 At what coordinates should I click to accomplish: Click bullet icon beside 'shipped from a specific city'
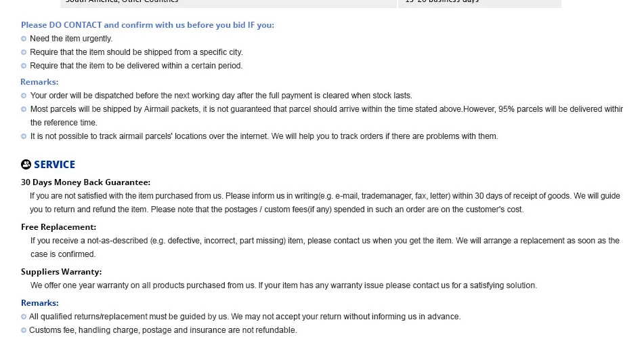[x=24, y=52]
